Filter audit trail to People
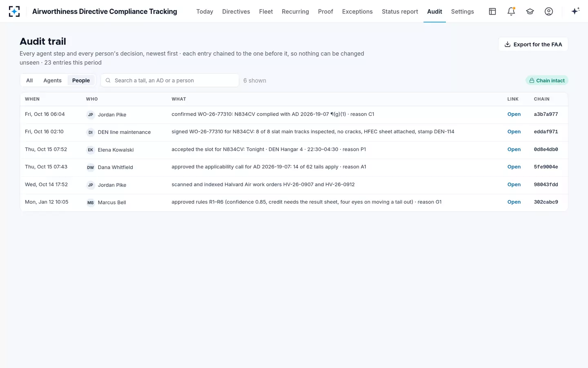 [81, 81]
